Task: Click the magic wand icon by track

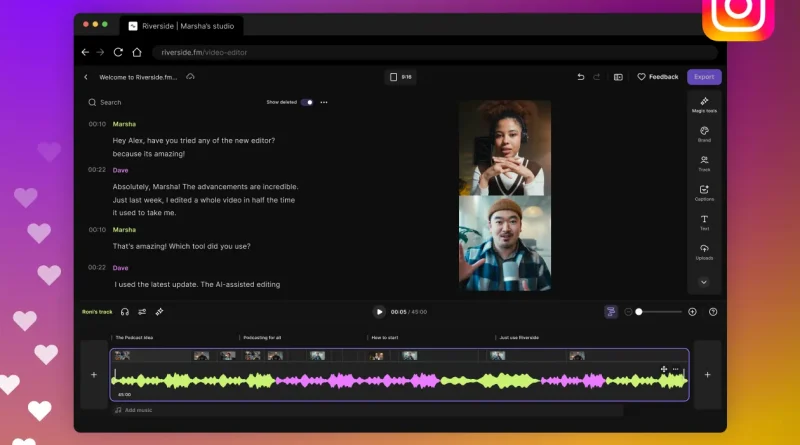Action: pyautogui.click(x=159, y=312)
